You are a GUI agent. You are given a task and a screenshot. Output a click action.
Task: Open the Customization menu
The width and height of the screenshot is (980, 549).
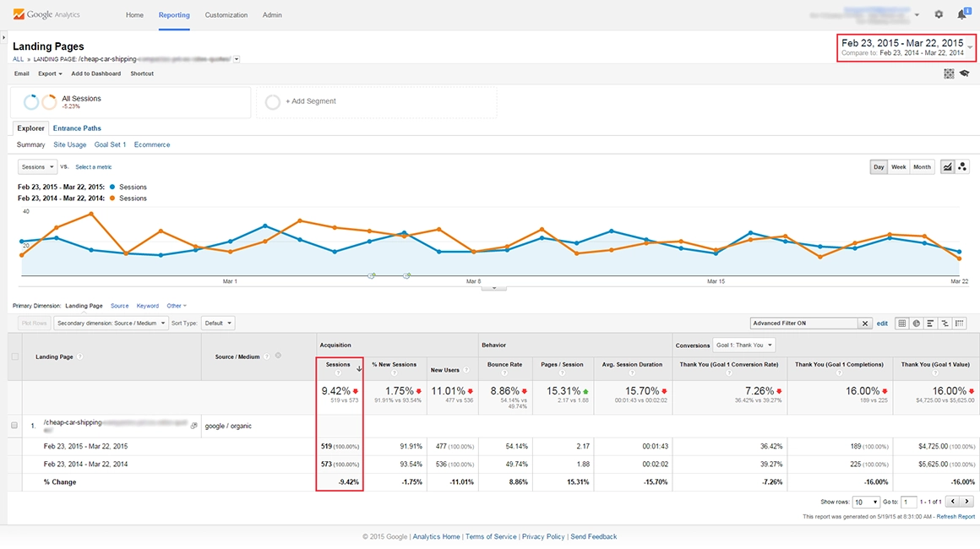(x=226, y=15)
